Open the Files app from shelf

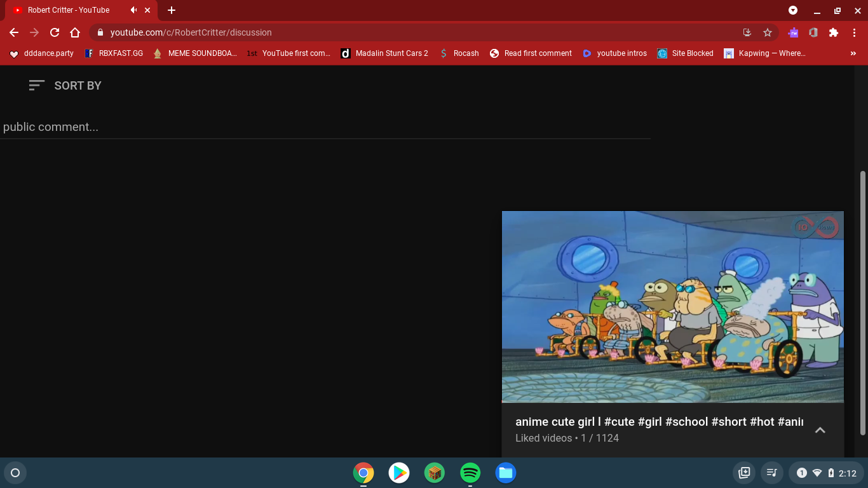pyautogui.click(x=506, y=473)
